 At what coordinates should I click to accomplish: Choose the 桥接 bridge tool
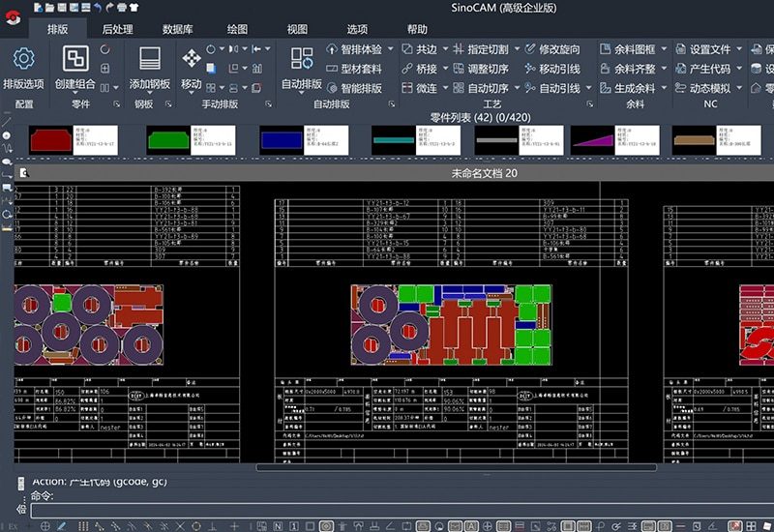coord(420,69)
